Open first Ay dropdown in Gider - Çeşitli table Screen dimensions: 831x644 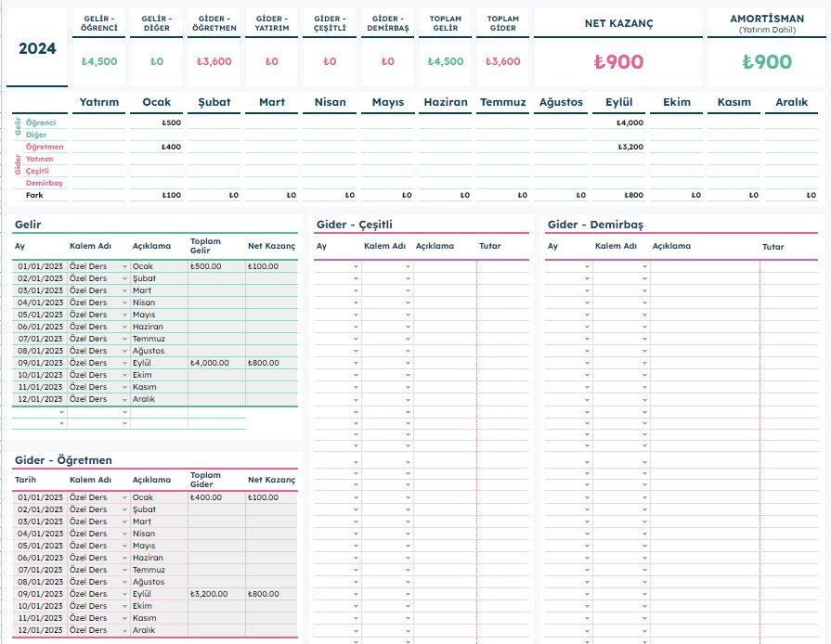click(x=356, y=266)
